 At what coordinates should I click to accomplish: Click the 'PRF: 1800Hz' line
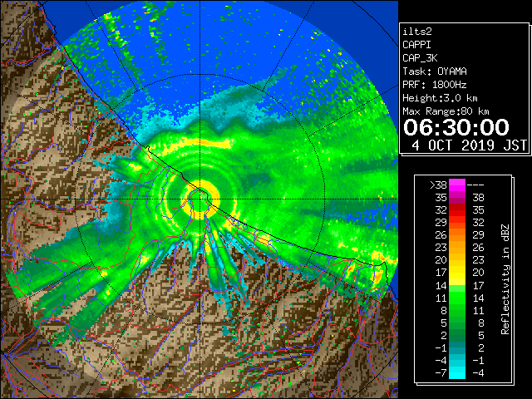point(435,85)
